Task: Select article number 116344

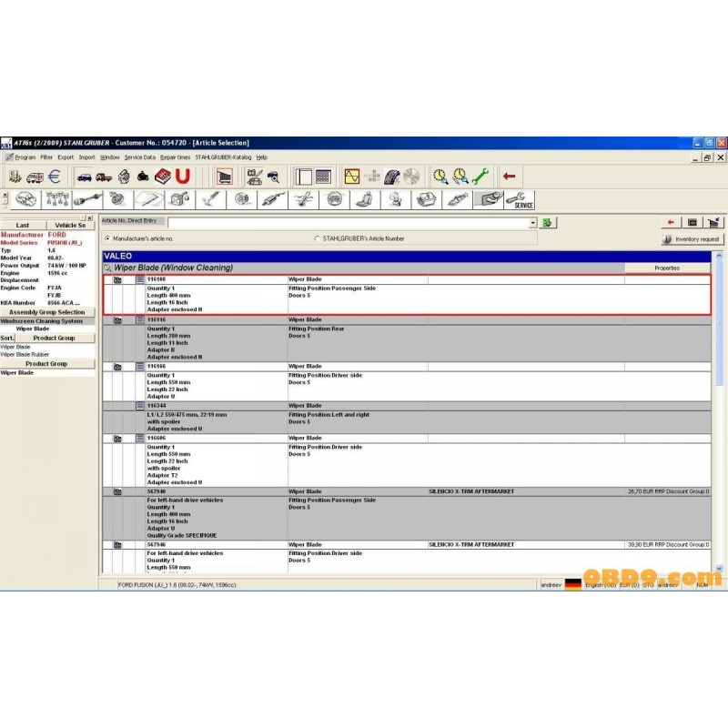Action: [156, 406]
